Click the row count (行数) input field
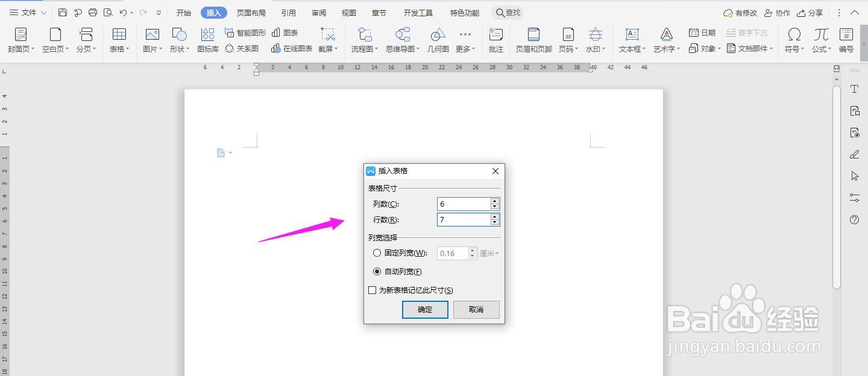868x376 pixels. (464, 220)
